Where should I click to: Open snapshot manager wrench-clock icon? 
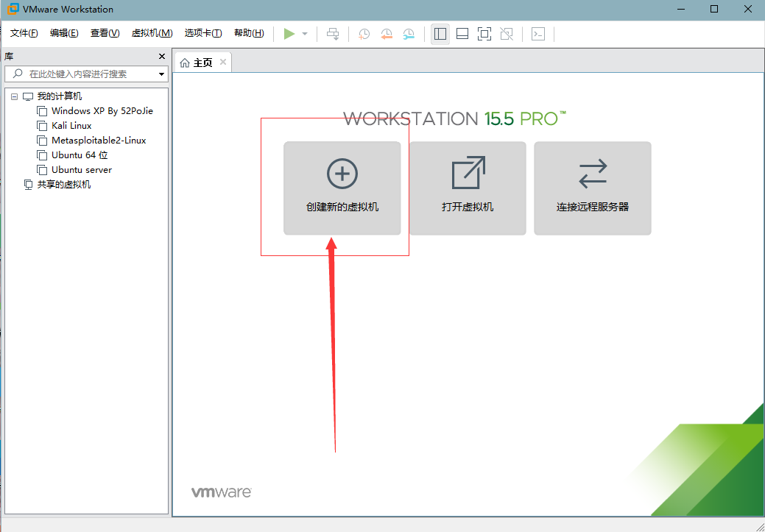[409, 34]
